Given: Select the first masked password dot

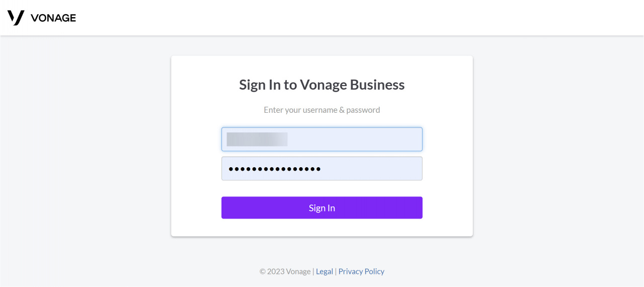Looking at the screenshot, I should point(231,169).
